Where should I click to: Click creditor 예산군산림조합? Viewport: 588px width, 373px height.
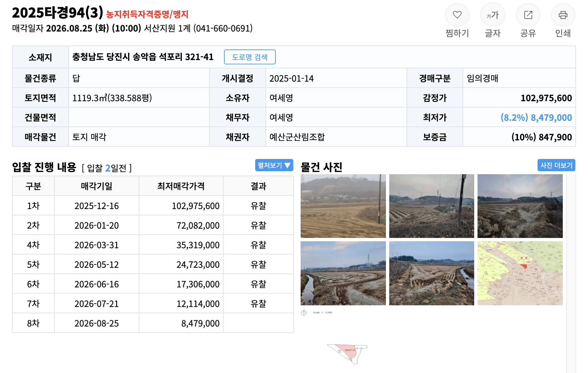[297, 137]
